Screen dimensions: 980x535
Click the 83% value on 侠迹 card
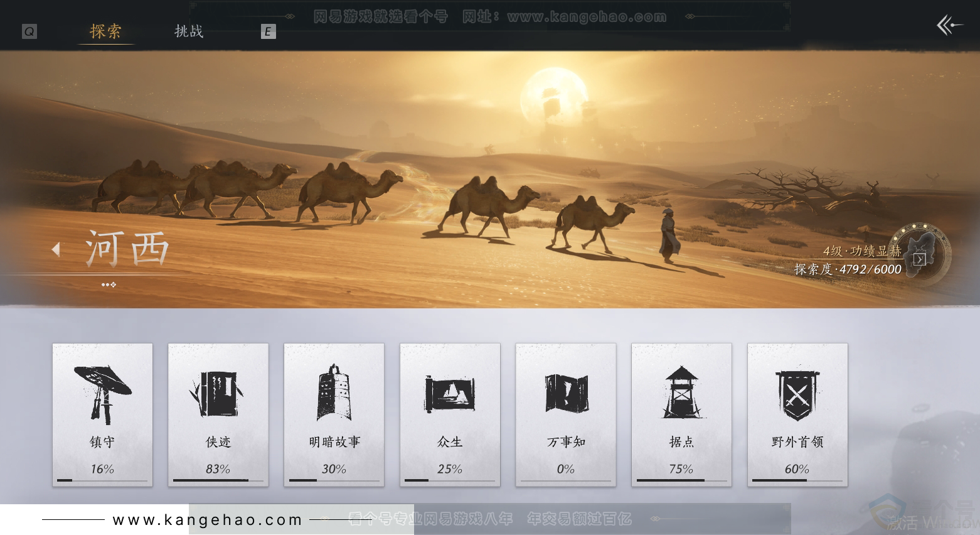click(218, 469)
